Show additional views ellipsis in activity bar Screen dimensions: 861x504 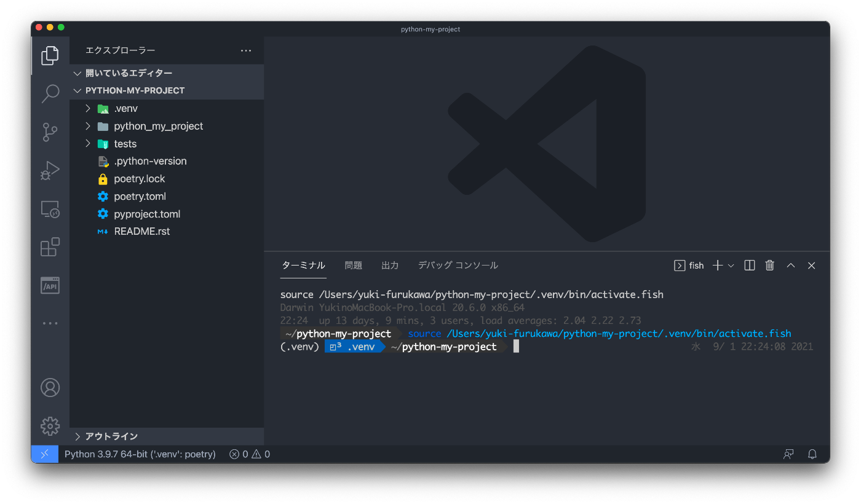pos(50,323)
